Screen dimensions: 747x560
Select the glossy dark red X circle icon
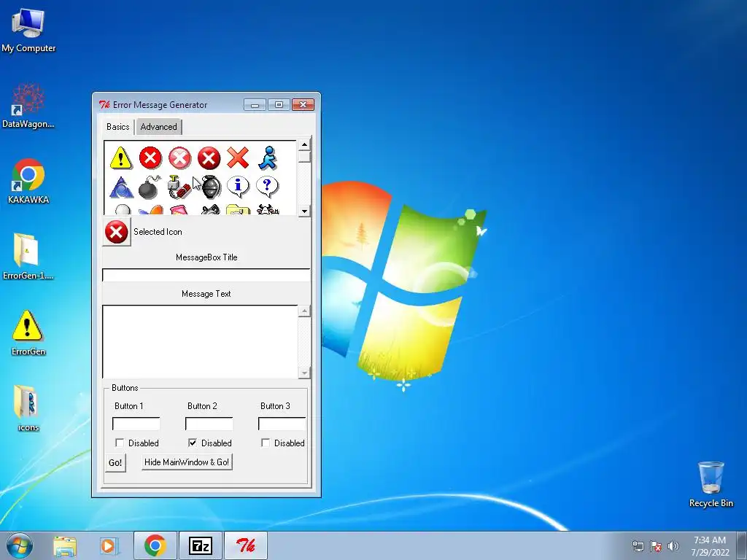209,158
